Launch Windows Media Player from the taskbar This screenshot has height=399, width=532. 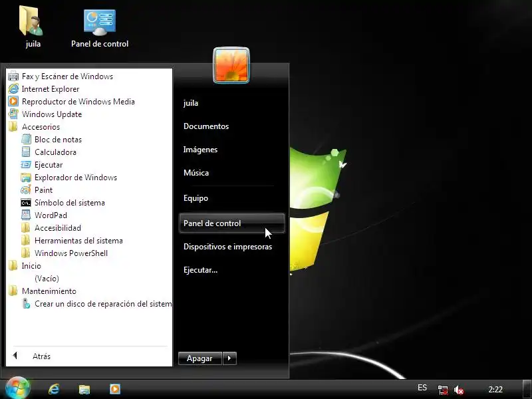(x=115, y=389)
